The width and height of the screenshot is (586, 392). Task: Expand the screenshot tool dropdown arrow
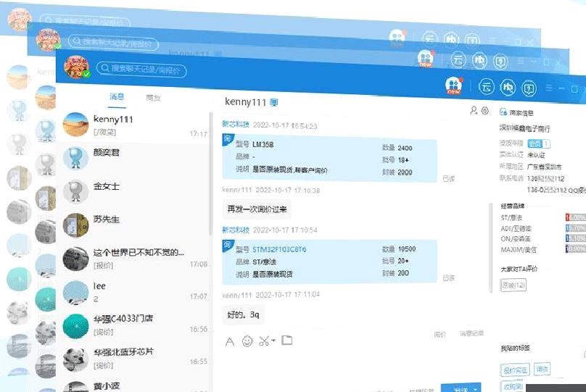(273, 341)
